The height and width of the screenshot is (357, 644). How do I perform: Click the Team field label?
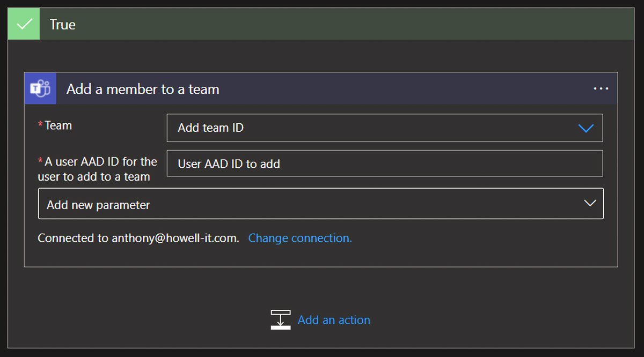[x=58, y=125]
